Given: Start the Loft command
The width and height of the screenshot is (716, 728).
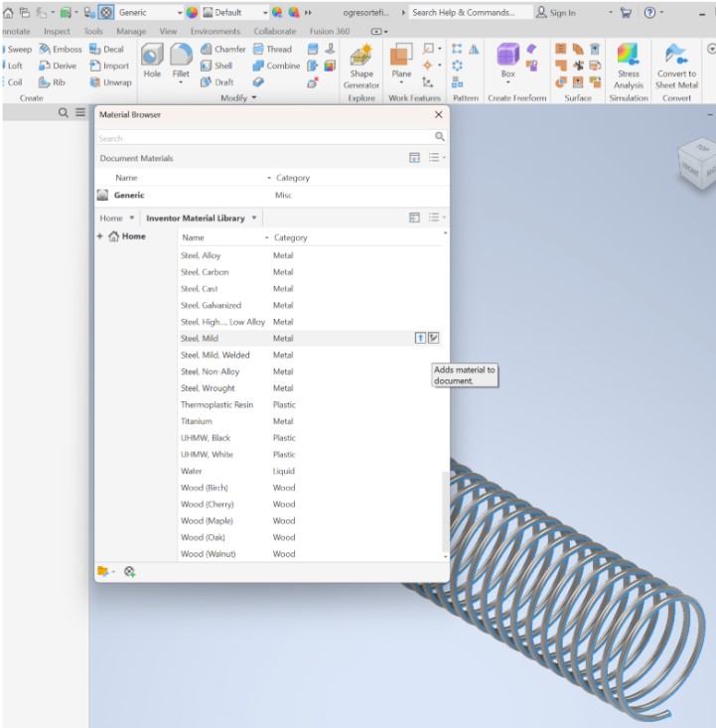Looking at the screenshot, I should (13, 66).
